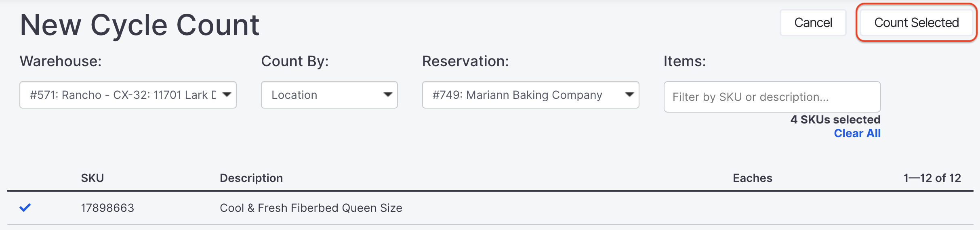Select the SKU number 17898663 cell
Screen dimensions: 980x230
click(107, 208)
